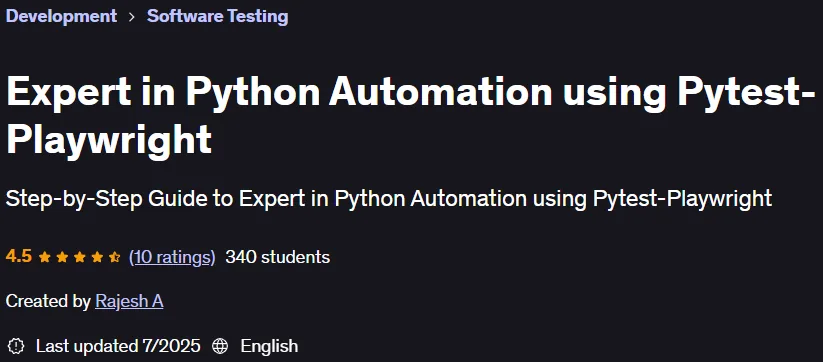The width and height of the screenshot is (823, 362).
Task: Open the (10 ratings) link
Action: pyautogui.click(x=172, y=257)
